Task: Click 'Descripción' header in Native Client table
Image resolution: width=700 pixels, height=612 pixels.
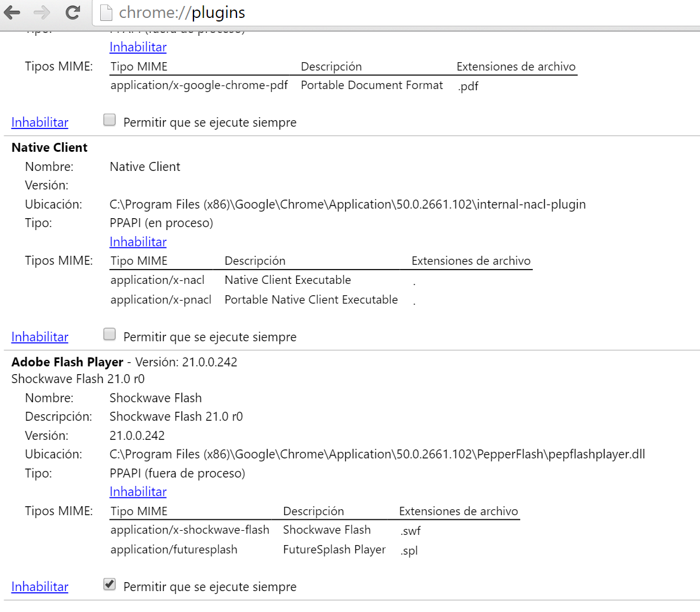Action: point(255,261)
